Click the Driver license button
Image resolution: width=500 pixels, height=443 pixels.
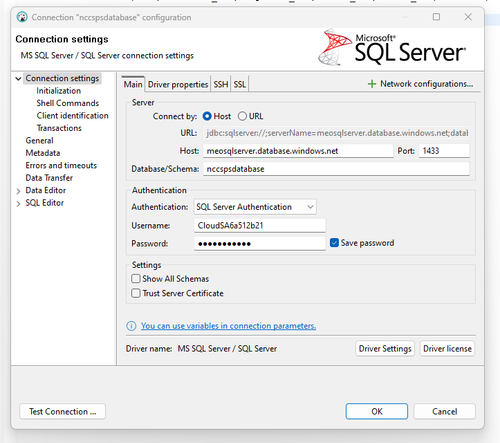click(447, 349)
